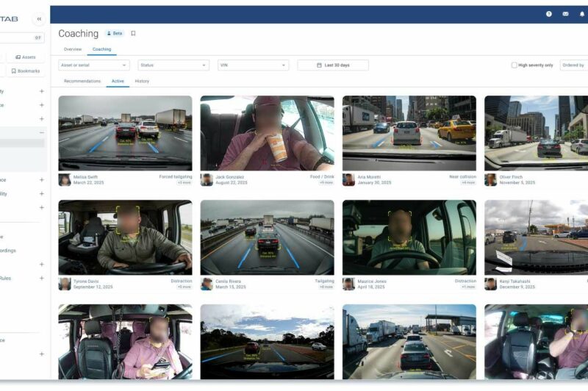Screen dimensions: 588x391
Task: Click the calendar icon in Last 30 days
Action: (319, 65)
